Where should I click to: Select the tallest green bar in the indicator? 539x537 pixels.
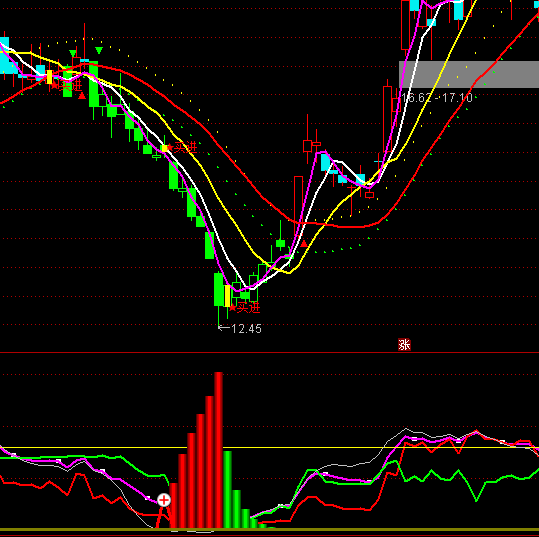point(227,490)
